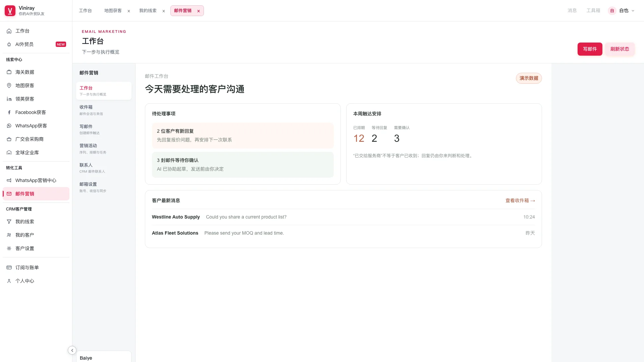
Task: Close the 邮件营销 tab
Action: pos(199,11)
